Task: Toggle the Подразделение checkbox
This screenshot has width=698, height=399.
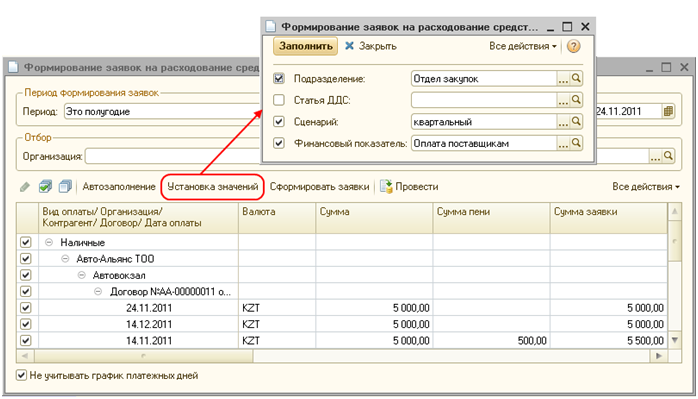Action: tap(279, 78)
